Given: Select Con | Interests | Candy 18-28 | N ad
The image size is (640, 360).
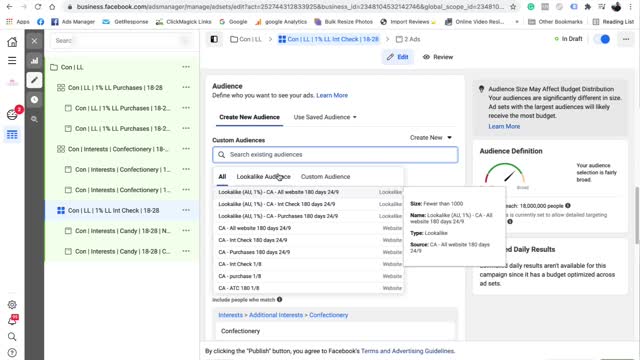Looking at the screenshot, I should (x=122, y=231).
